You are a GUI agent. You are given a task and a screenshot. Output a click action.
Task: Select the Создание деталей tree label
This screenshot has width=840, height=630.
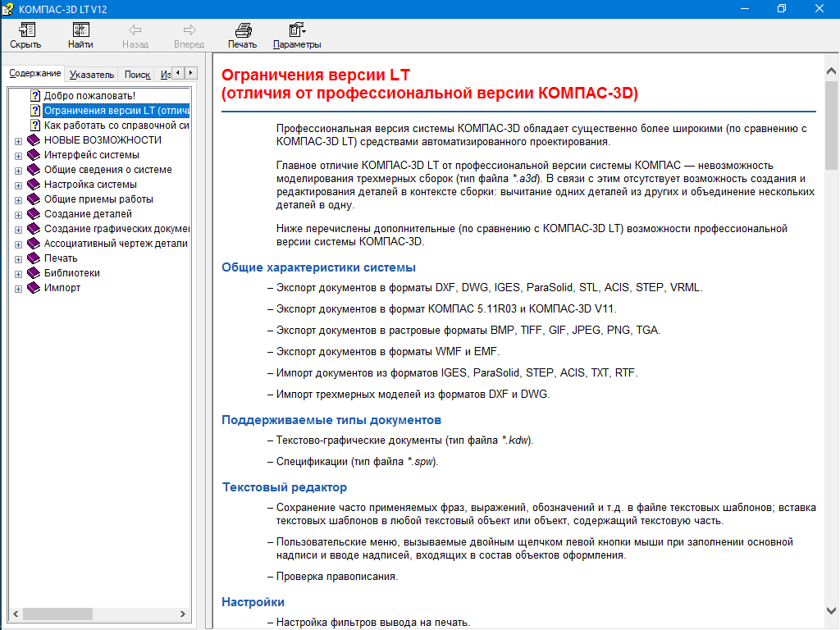pyautogui.click(x=88, y=214)
